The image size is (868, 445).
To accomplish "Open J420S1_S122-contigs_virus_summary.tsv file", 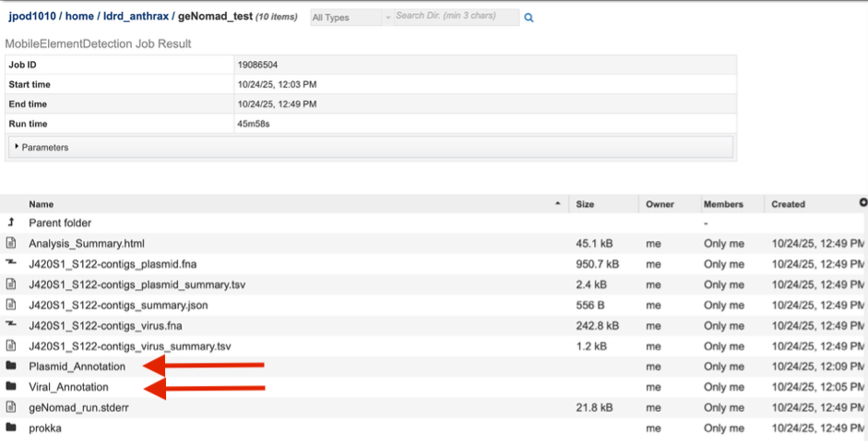I will [x=129, y=346].
